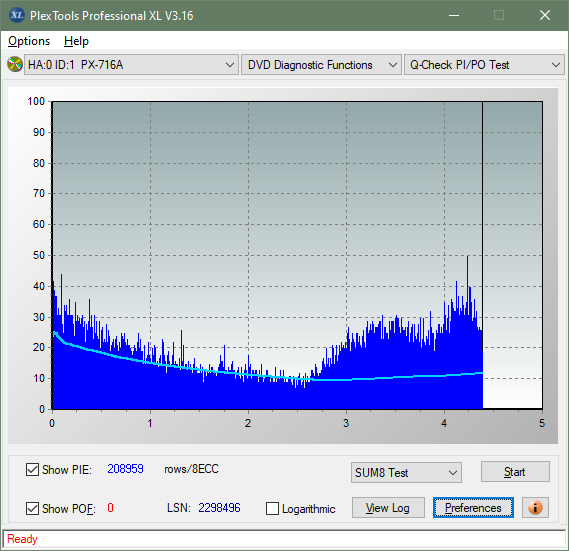
Task: Toggle the Show POF checkbox
Action: (x=32, y=508)
